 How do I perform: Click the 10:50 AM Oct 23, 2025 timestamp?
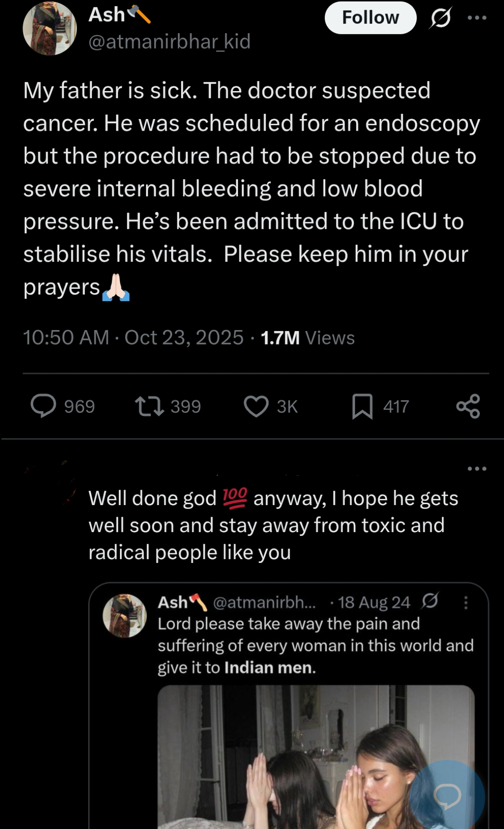coord(133,337)
